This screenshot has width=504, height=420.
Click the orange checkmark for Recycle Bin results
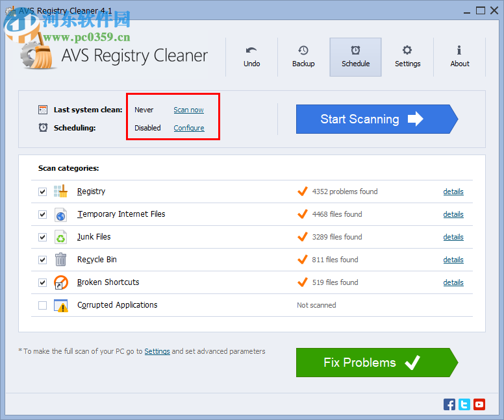pos(303,259)
